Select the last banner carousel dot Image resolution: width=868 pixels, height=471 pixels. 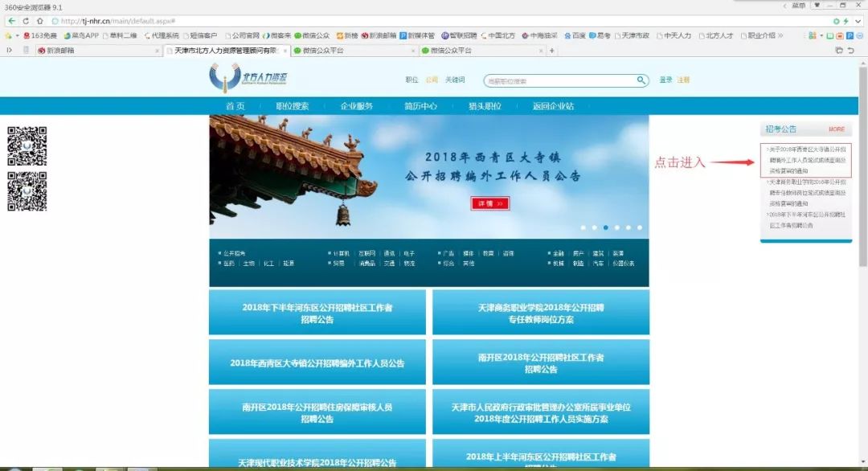coord(640,227)
